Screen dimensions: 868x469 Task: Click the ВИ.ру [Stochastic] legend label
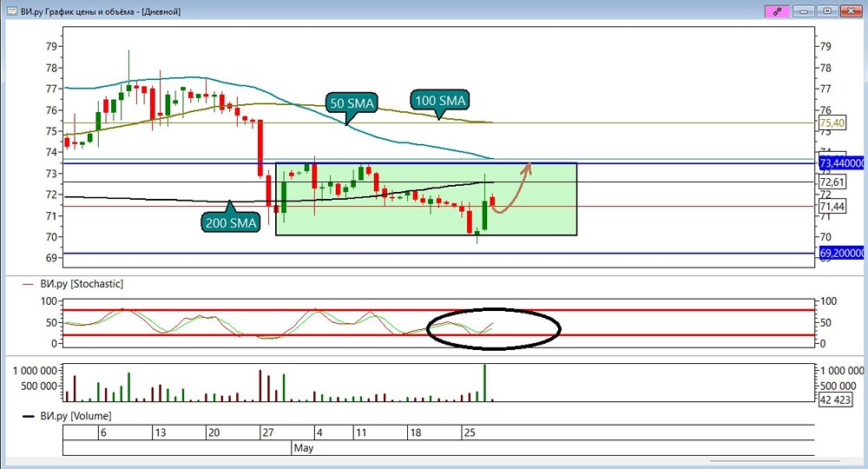[x=82, y=284]
